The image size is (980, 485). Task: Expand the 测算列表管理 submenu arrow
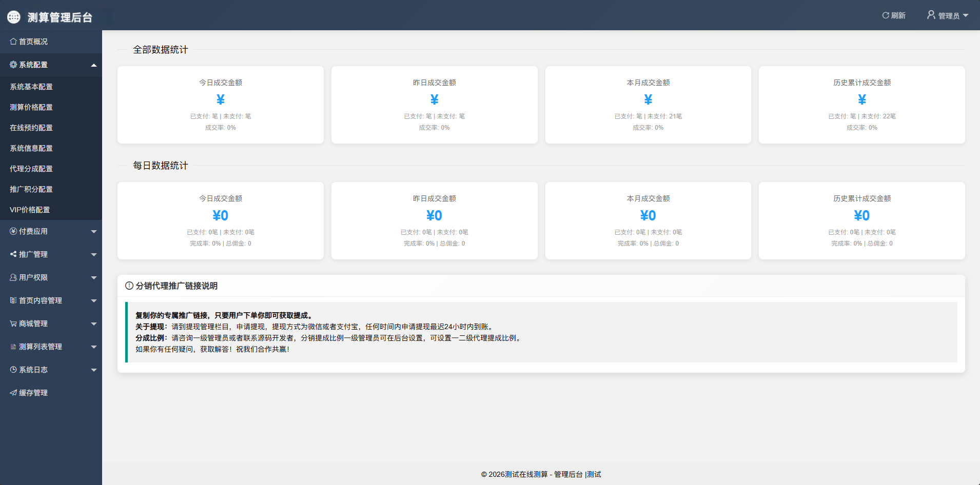point(94,347)
